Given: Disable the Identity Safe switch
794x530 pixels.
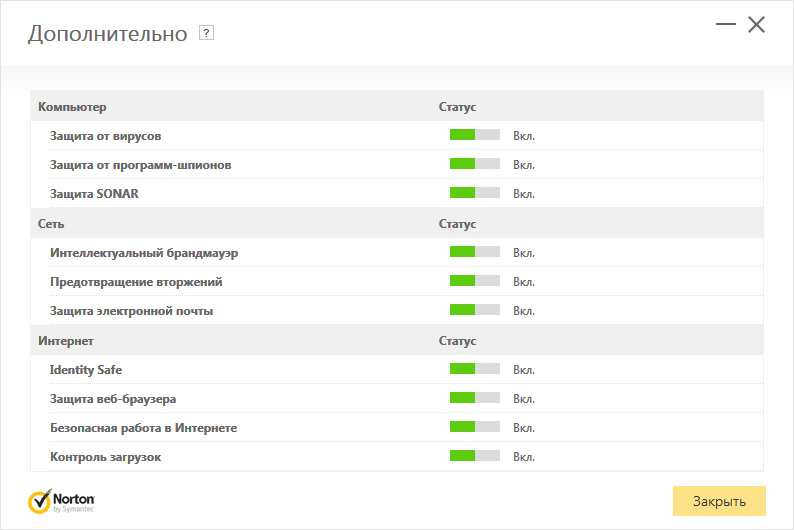Looking at the screenshot, I should point(475,370).
